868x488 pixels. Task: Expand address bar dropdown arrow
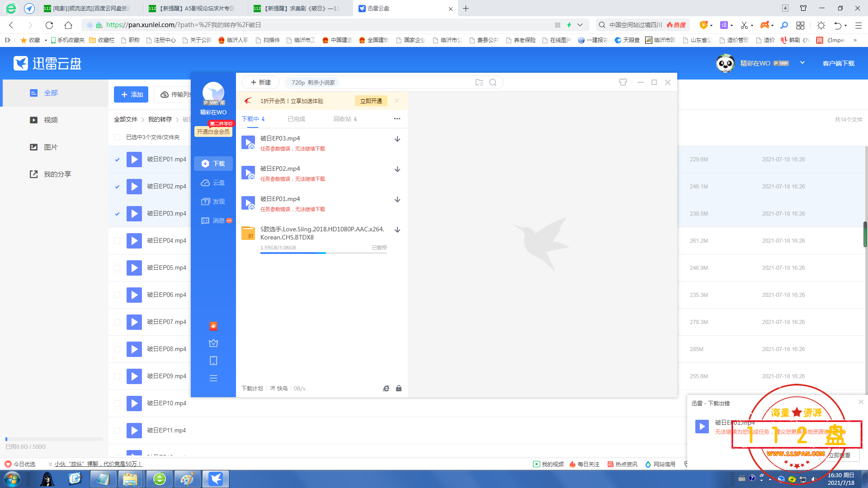[x=580, y=25]
